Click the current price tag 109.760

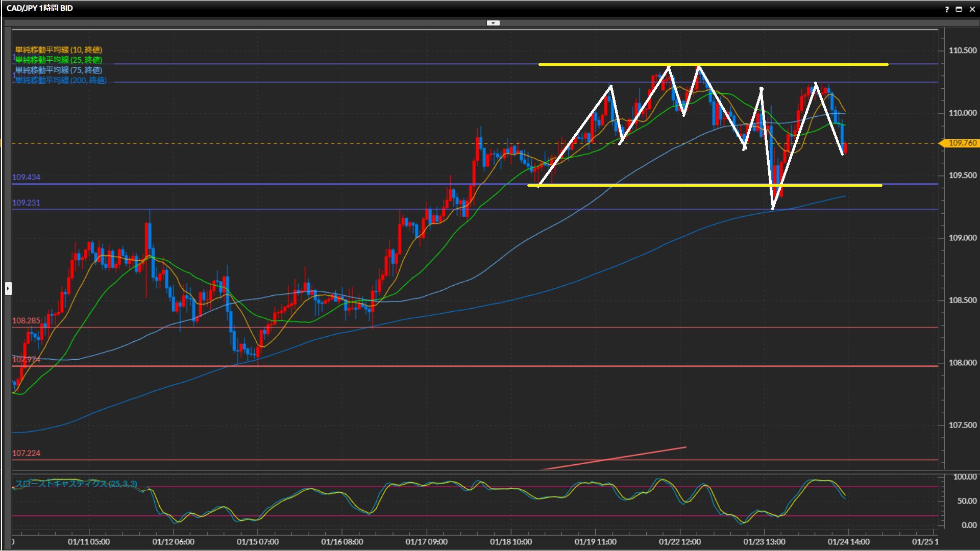point(962,143)
